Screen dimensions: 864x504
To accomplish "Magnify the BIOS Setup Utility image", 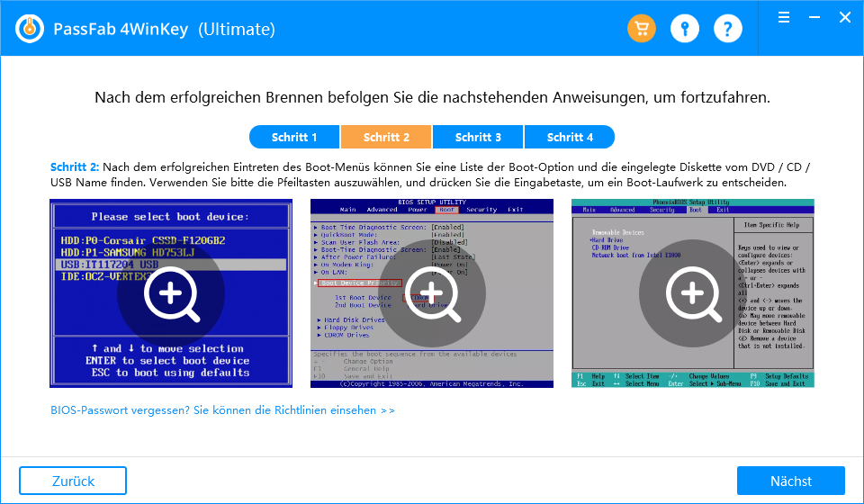I will click(x=432, y=293).
